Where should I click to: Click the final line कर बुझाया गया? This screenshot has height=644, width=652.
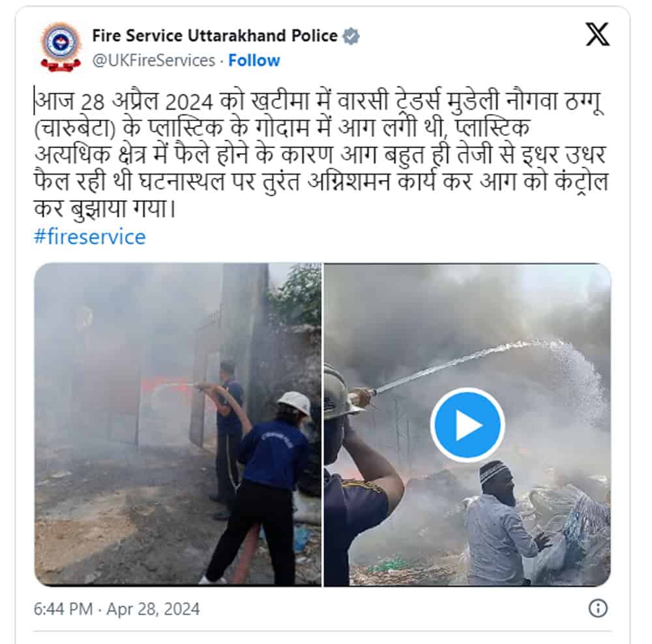tap(105, 209)
